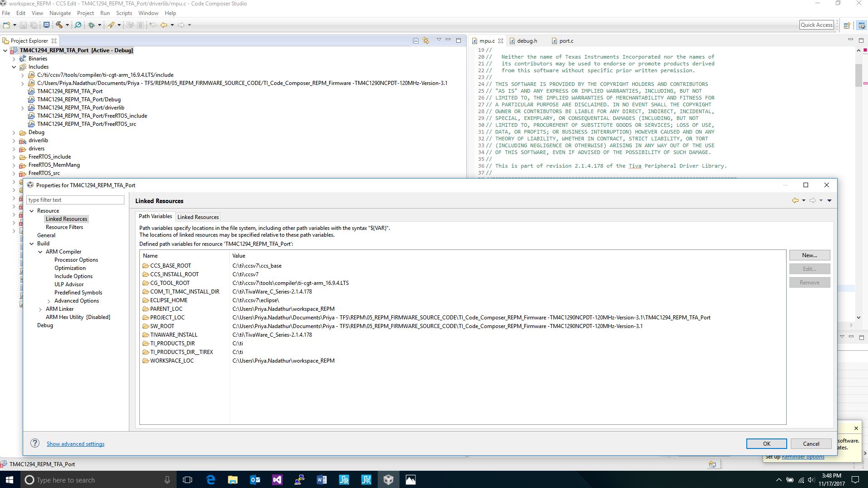This screenshot has width=868, height=488.
Task: Click Cancel in the Properties dialog
Action: [x=811, y=444]
